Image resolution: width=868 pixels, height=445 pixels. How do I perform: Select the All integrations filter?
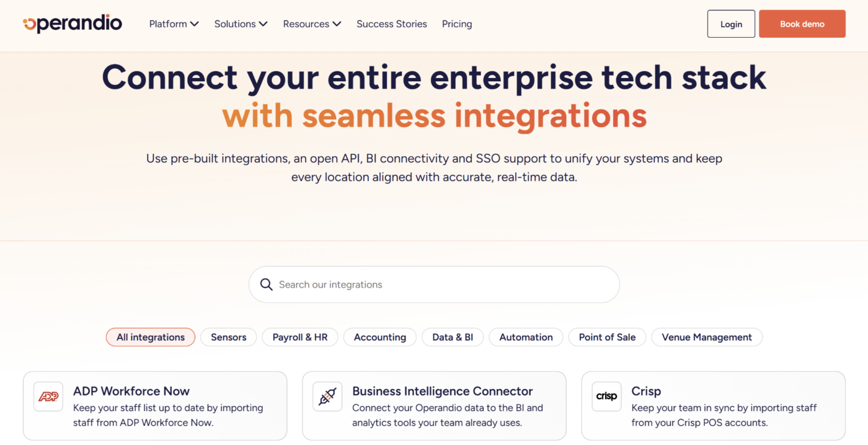point(151,337)
